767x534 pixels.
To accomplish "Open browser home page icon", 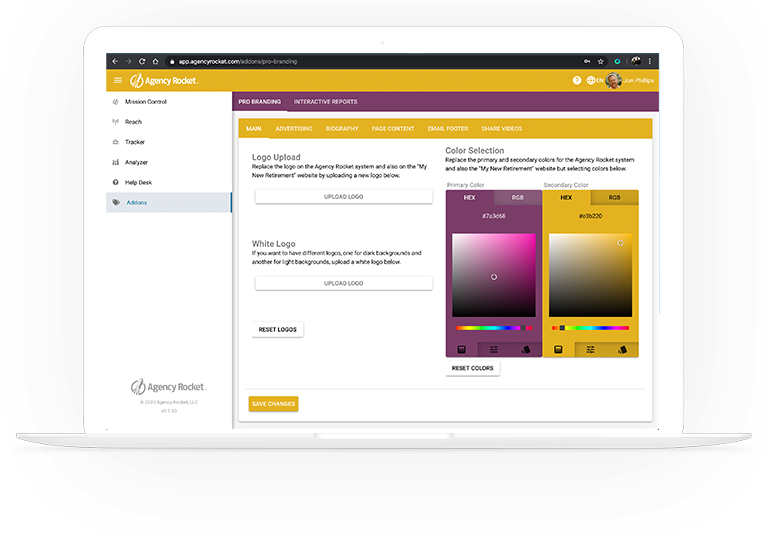I will click(156, 61).
